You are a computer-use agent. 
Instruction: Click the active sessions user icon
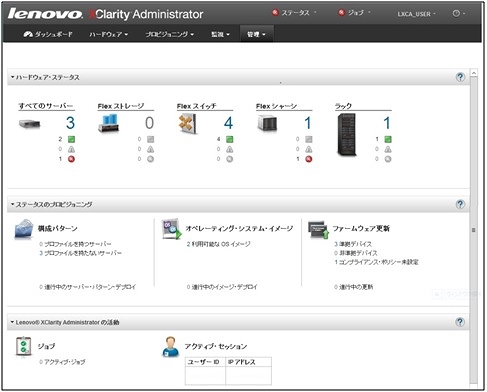point(170,347)
